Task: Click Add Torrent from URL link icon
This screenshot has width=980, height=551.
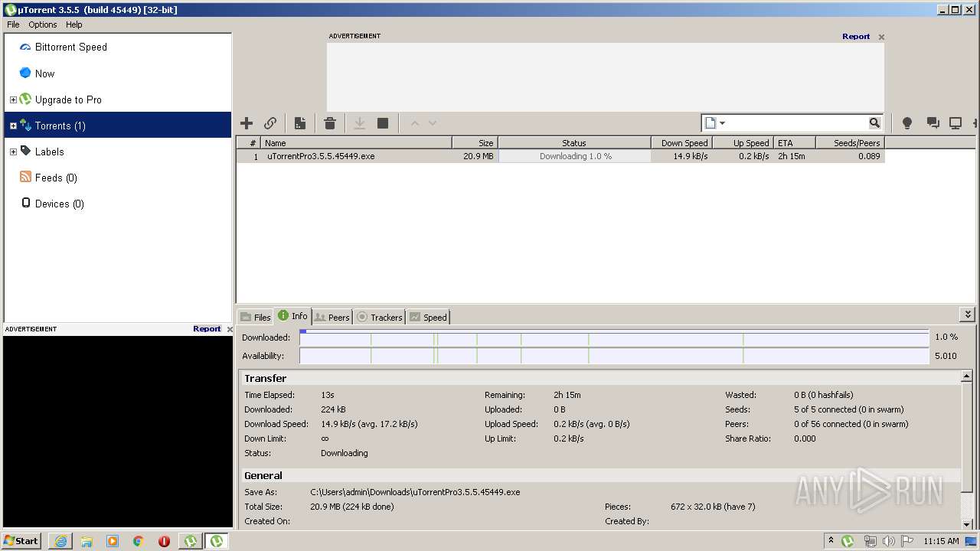Action: click(270, 123)
